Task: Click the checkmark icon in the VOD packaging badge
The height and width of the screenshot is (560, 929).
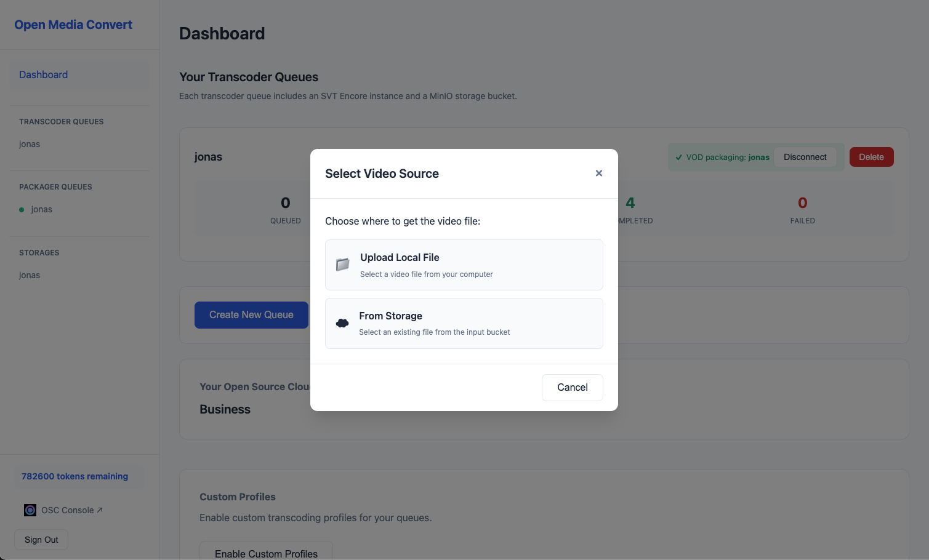Action: coord(678,157)
